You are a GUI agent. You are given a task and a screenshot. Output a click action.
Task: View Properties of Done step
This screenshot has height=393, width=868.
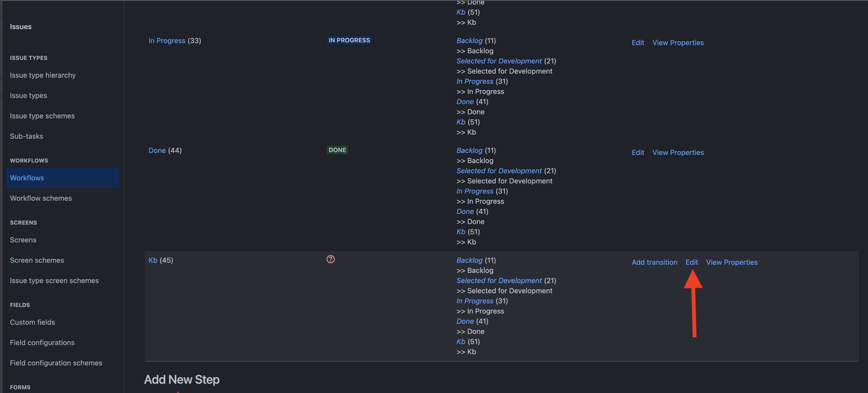click(678, 152)
